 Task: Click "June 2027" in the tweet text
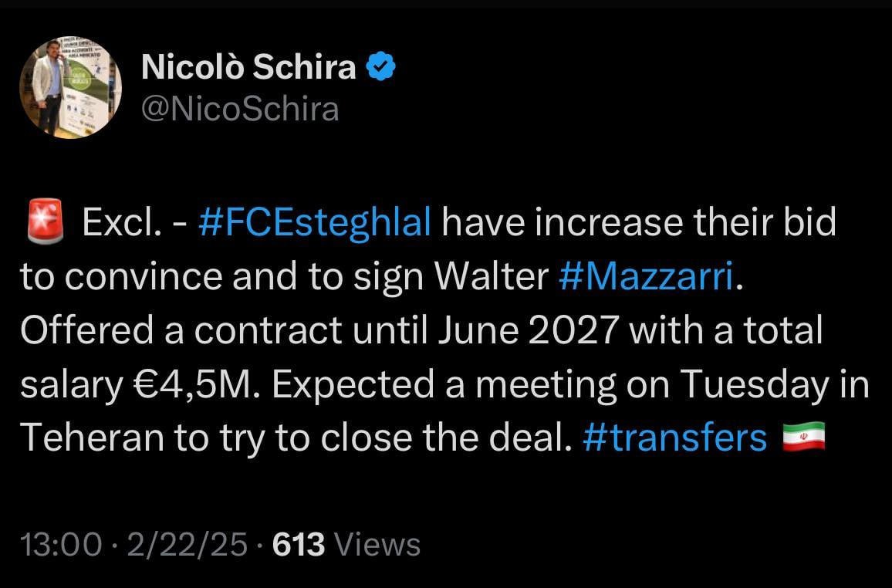[x=529, y=329]
